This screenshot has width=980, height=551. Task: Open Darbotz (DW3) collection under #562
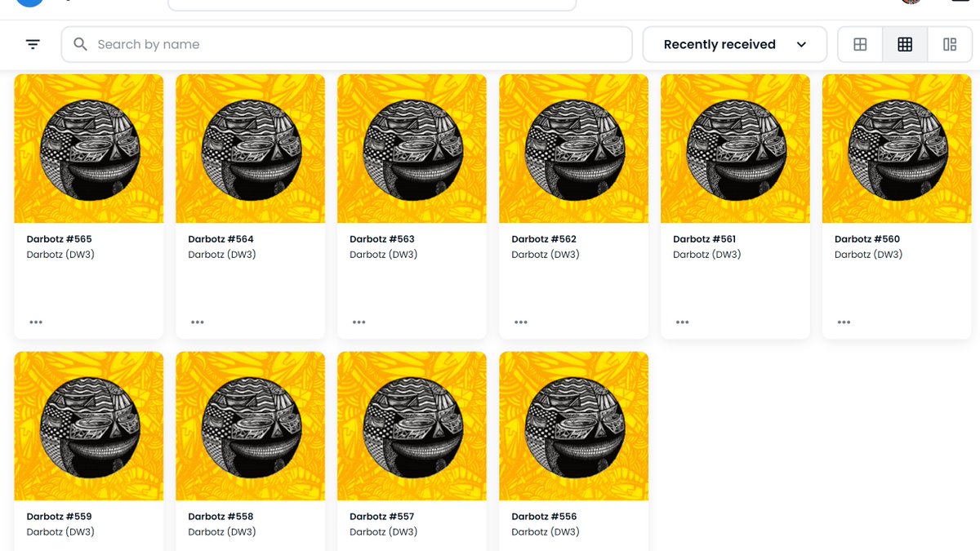(546, 255)
